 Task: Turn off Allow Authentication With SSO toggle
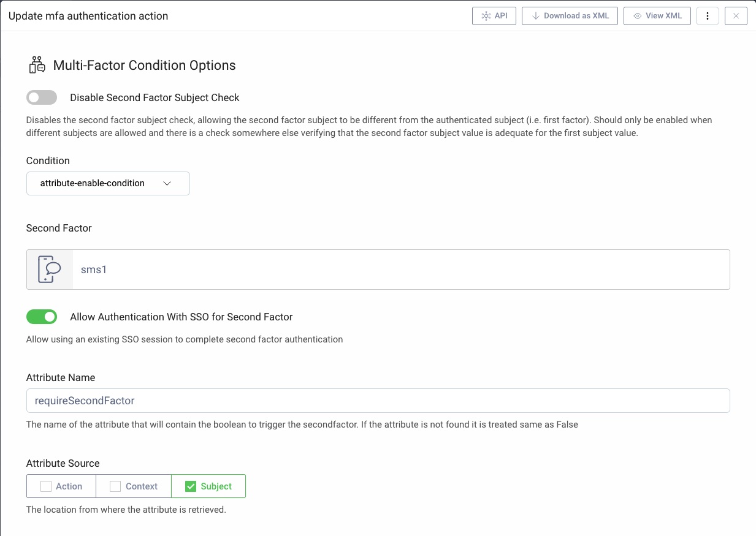point(42,317)
